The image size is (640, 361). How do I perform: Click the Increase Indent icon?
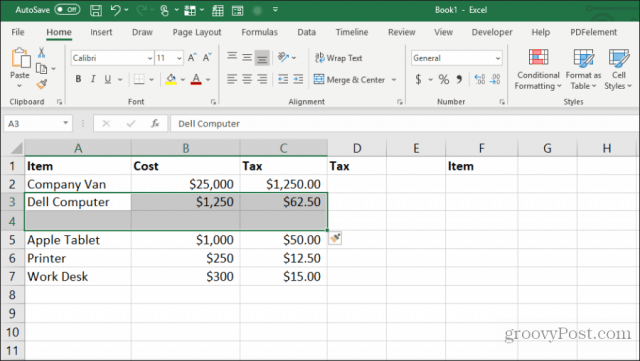(x=298, y=79)
